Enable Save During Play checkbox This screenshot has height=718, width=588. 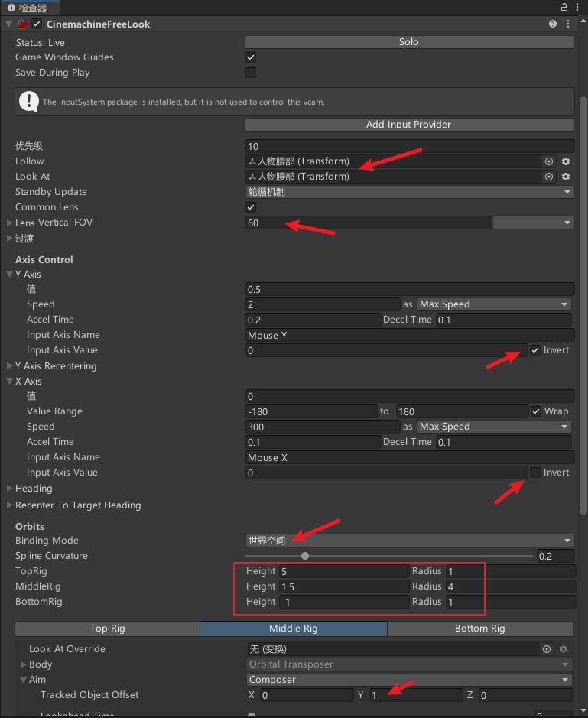(x=251, y=73)
